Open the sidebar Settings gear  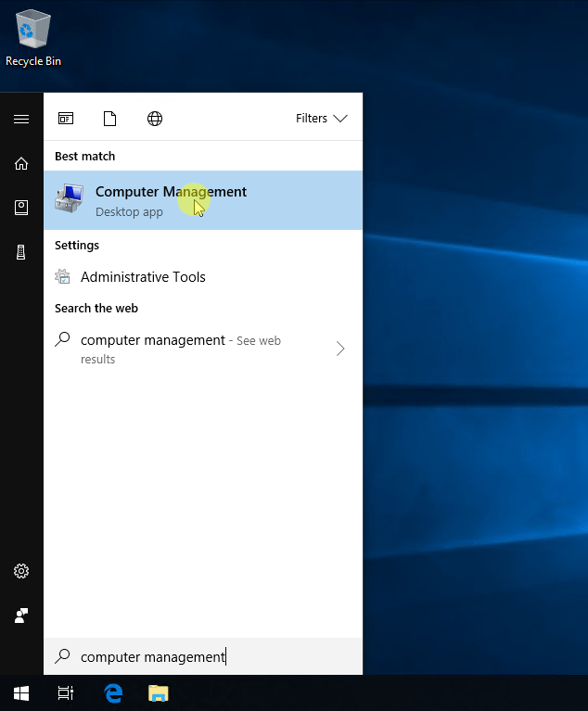21,571
